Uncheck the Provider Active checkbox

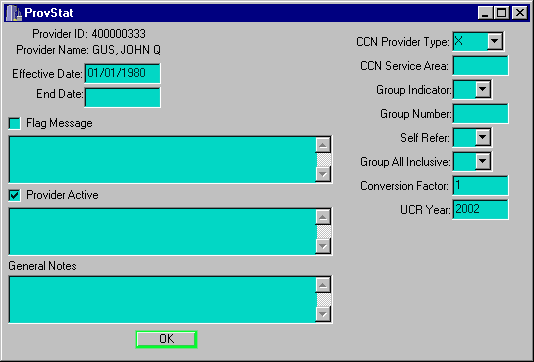click(15, 195)
